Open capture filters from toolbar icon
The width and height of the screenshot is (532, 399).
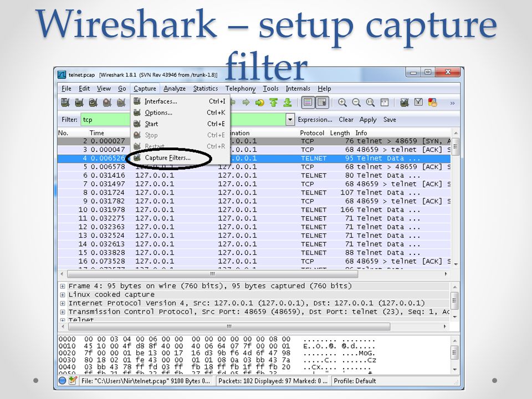(x=404, y=102)
